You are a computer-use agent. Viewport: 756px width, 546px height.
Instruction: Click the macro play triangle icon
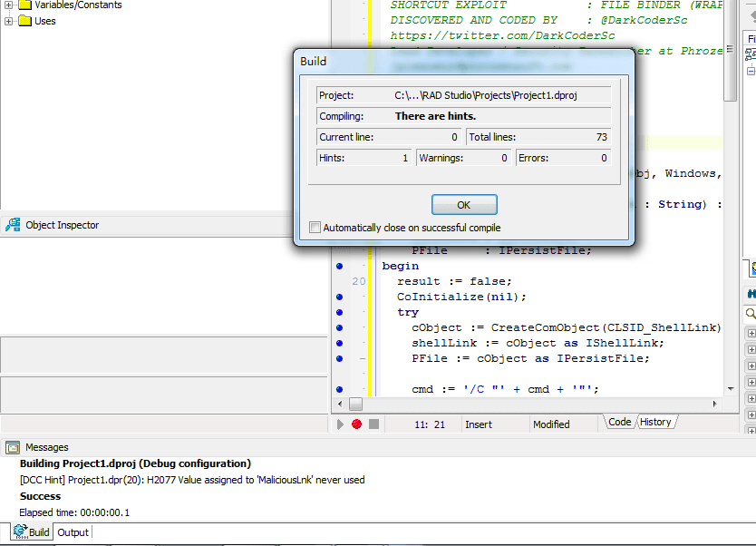340,424
